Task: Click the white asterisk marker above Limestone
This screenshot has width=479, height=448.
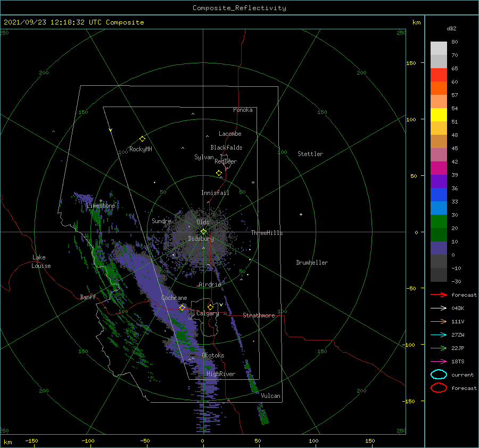Action: pyautogui.click(x=101, y=201)
